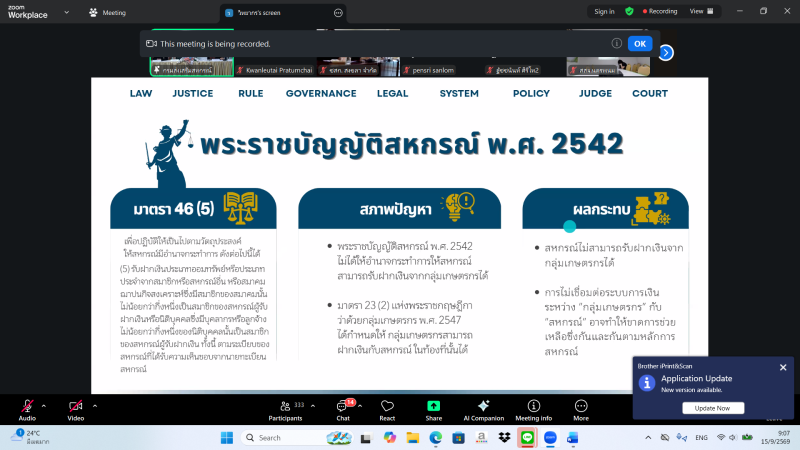Screen dimensions: 800x450
Task: Expand the video settings arrow
Action: tap(95, 406)
